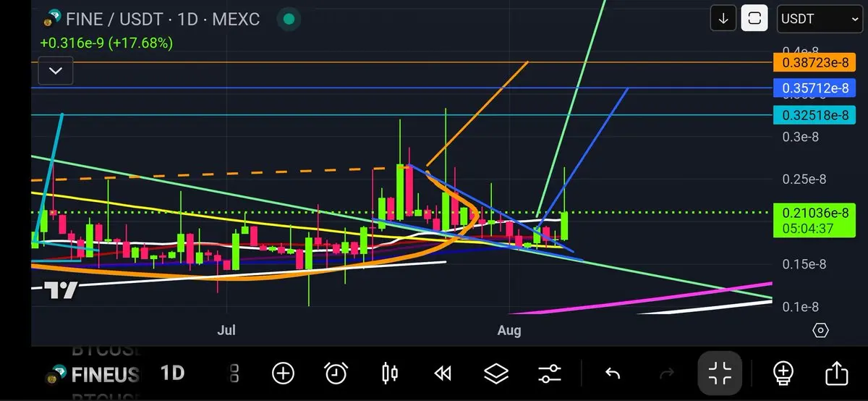Tap the green market status dot
This screenshot has width=868, height=401.
(x=289, y=19)
